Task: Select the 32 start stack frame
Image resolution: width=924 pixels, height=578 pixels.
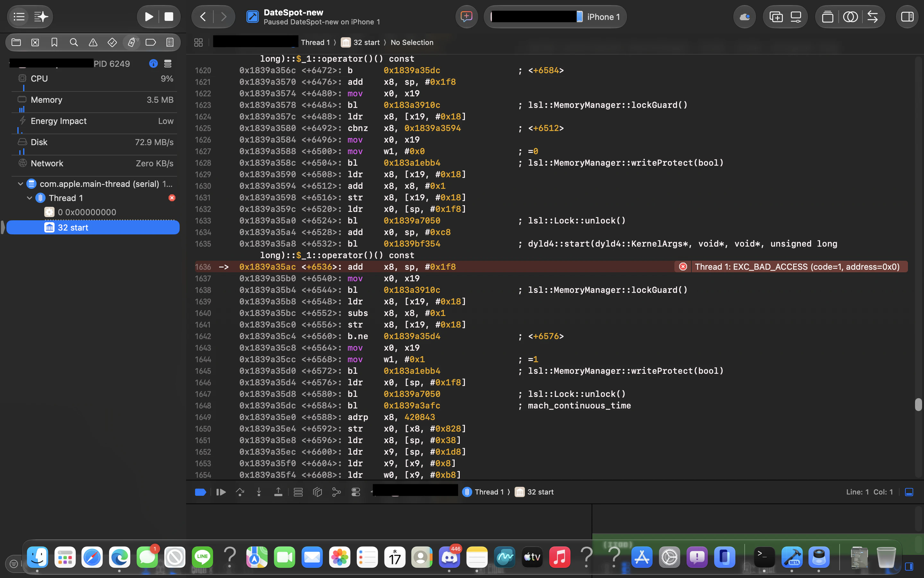Action: pos(93,227)
